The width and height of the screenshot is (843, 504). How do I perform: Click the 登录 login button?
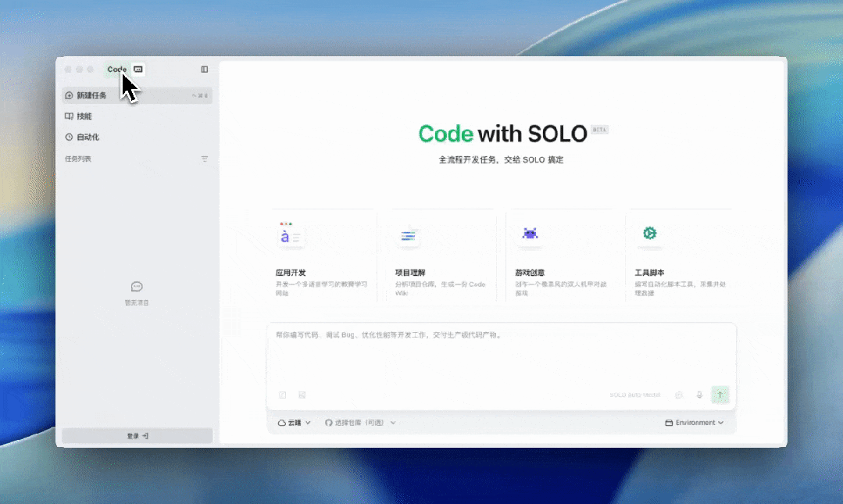[137, 436]
